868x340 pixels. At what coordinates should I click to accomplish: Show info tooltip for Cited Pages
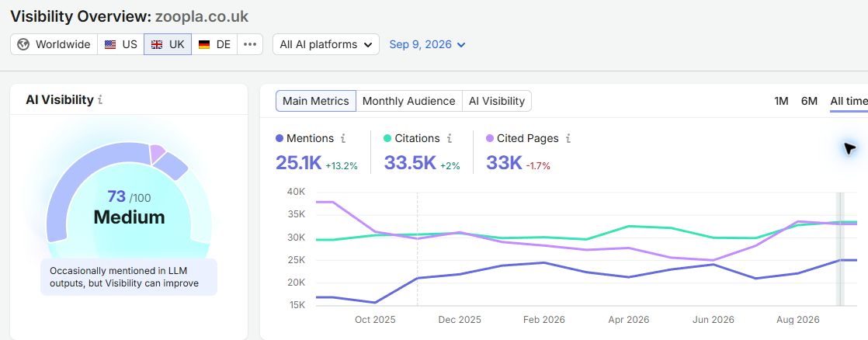point(568,138)
